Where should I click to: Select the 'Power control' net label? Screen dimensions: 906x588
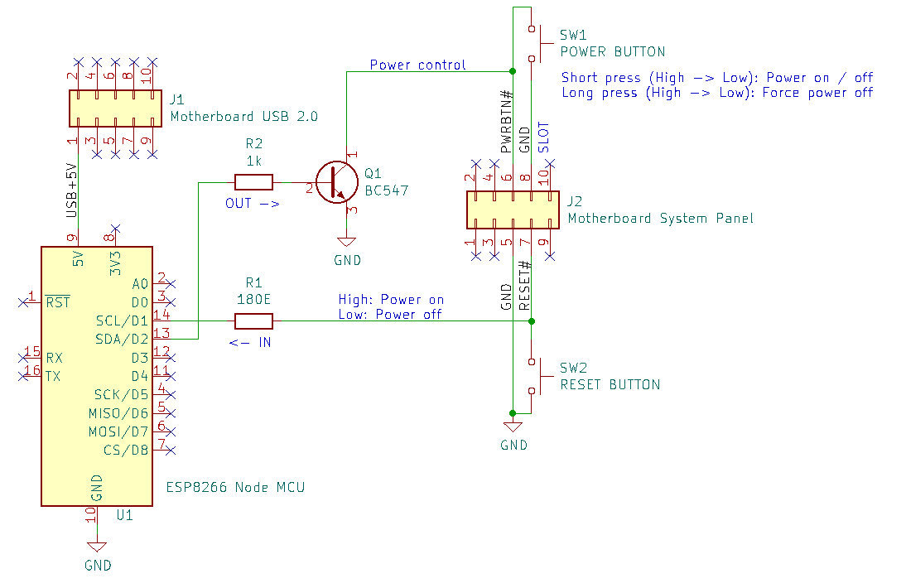pos(417,65)
